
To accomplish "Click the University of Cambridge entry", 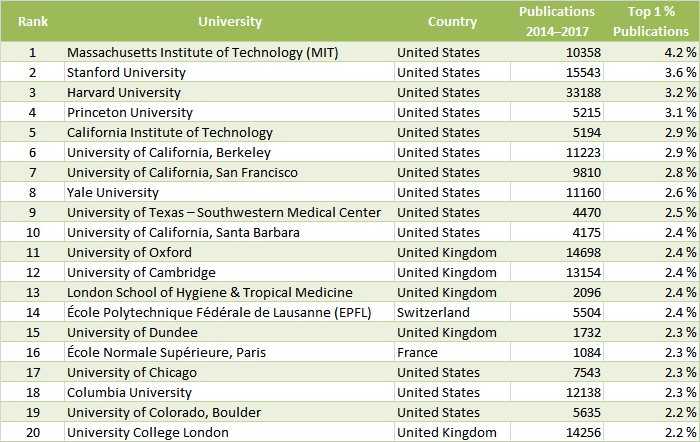I will (x=229, y=272).
